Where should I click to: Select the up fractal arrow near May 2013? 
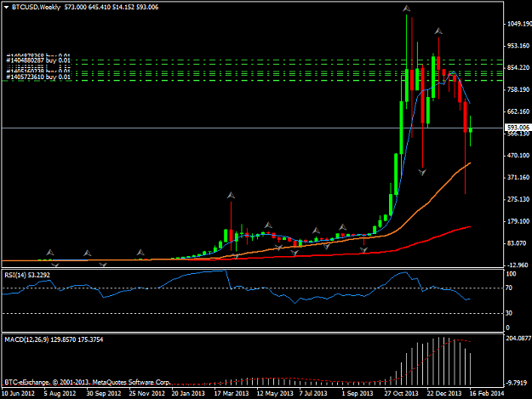[268, 225]
